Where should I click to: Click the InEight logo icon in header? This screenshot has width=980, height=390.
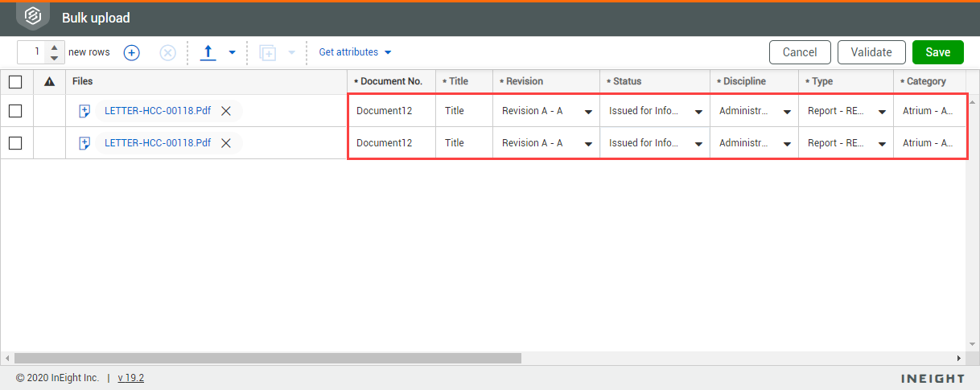click(x=33, y=16)
